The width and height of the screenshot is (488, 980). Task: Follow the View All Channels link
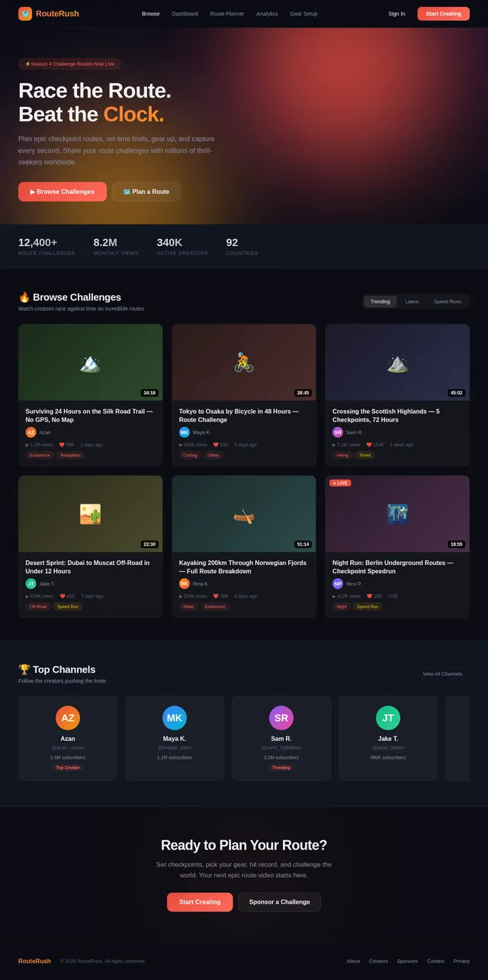click(x=442, y=674)
